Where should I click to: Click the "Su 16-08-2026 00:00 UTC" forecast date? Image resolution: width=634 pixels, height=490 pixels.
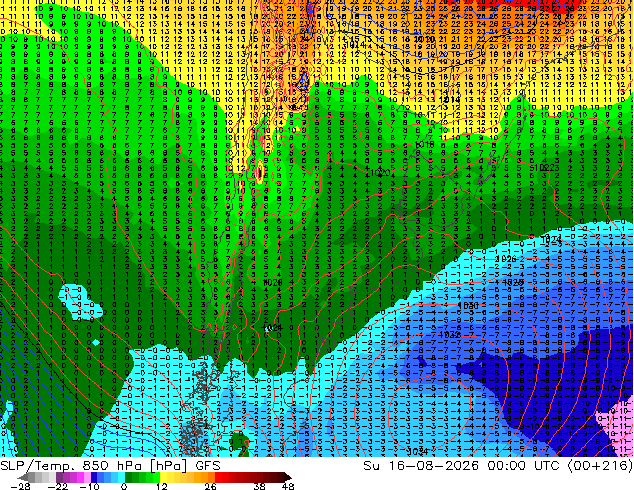tap(461, 466)
